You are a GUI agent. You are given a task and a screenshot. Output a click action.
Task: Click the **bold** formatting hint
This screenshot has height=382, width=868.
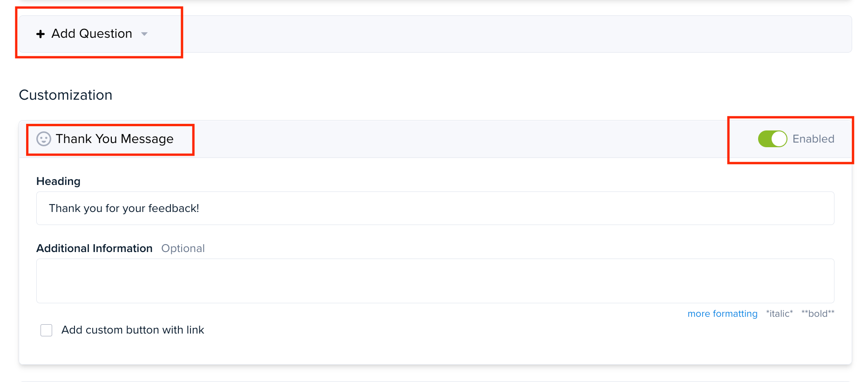(818, 314)
